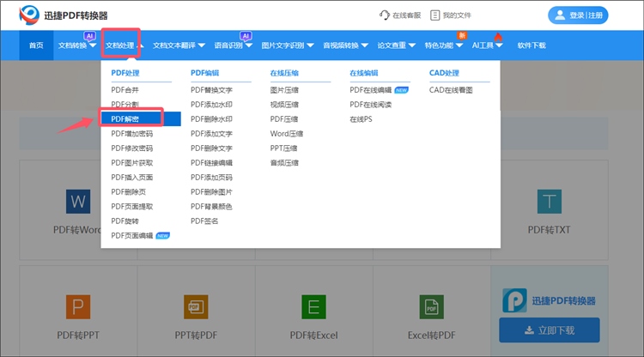Click the PDF转PPT orange P icon

[78, 307]
